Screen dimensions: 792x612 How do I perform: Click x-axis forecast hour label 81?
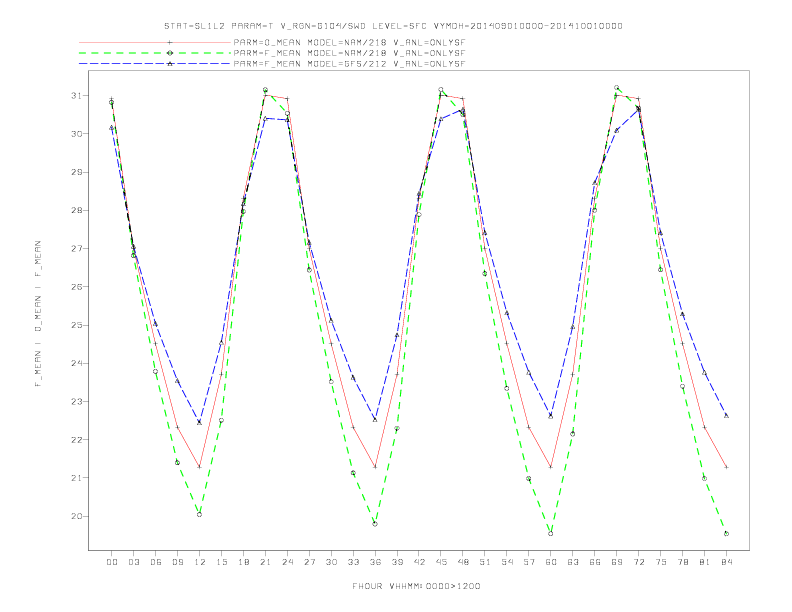[x=704, y=562]
